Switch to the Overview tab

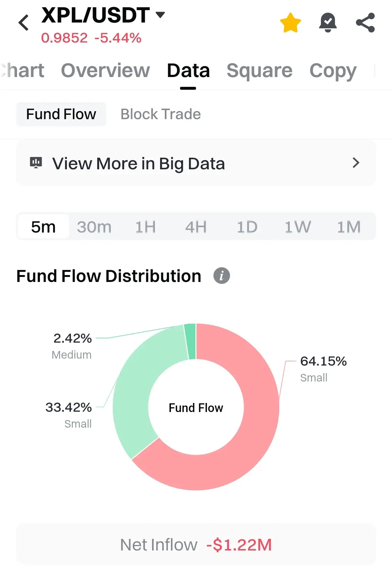click(105, 70)
